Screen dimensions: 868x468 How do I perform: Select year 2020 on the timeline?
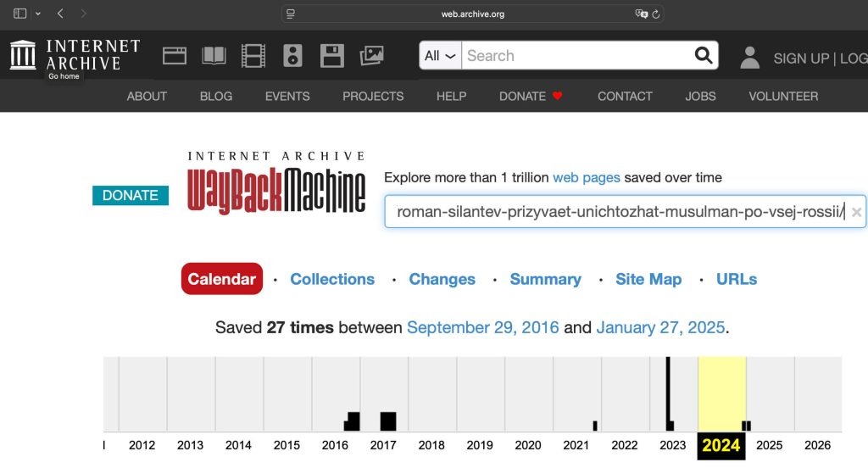(x=528, y=445)
